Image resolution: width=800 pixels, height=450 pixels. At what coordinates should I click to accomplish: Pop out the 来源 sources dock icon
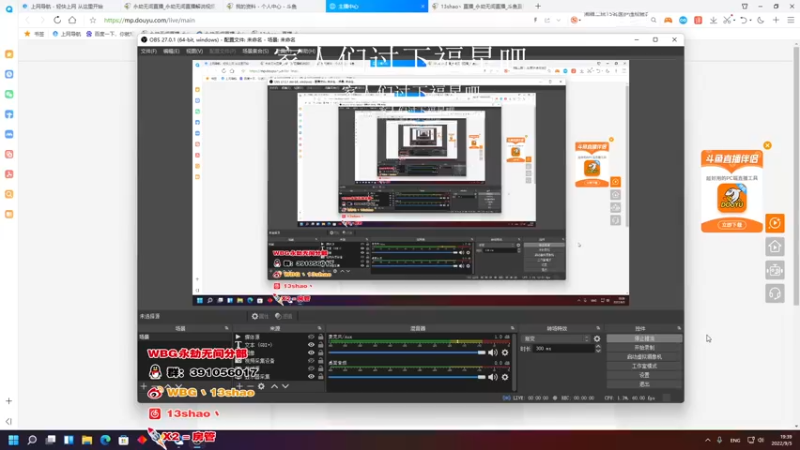[x=319, y=328]
